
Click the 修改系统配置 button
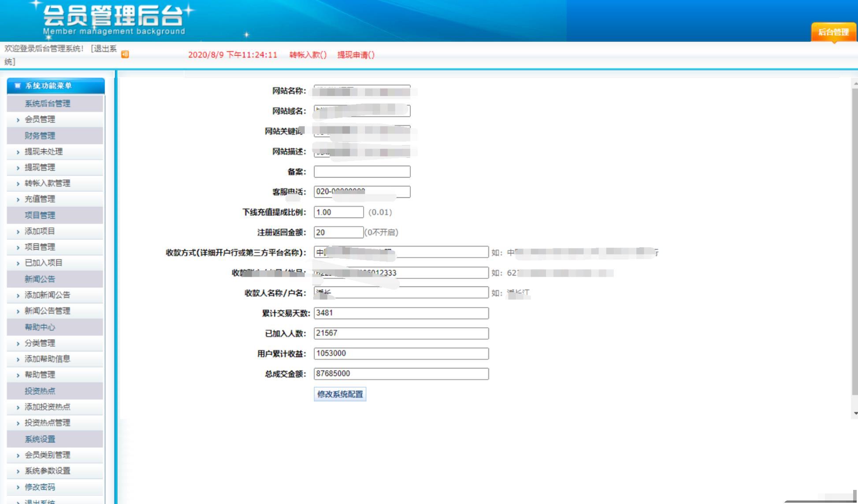click(340, 394)
